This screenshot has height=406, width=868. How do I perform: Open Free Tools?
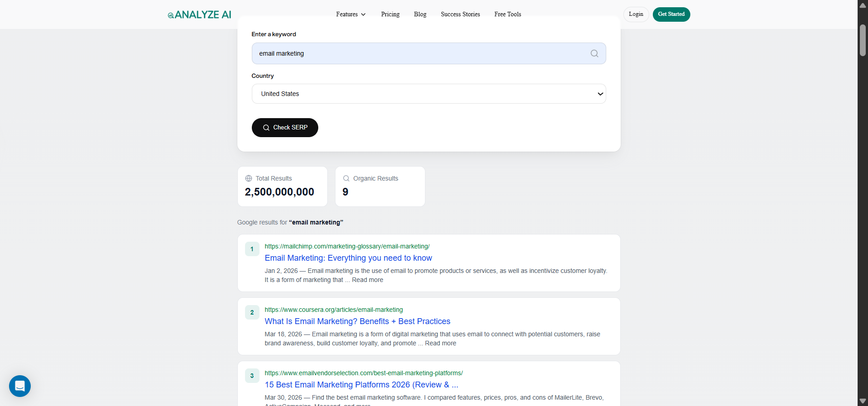(x=508, y=14)
